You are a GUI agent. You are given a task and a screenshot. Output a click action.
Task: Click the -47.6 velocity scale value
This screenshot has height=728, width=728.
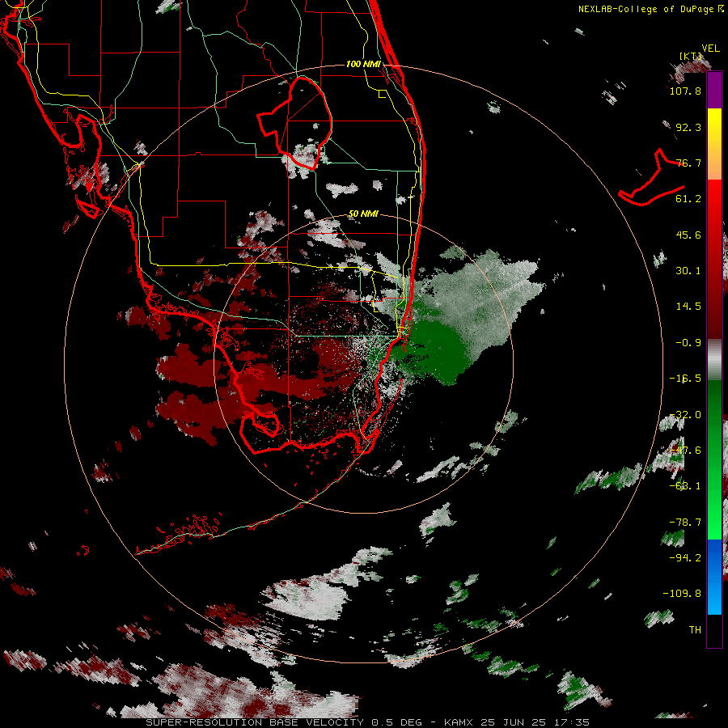click(x=685, y=451)
